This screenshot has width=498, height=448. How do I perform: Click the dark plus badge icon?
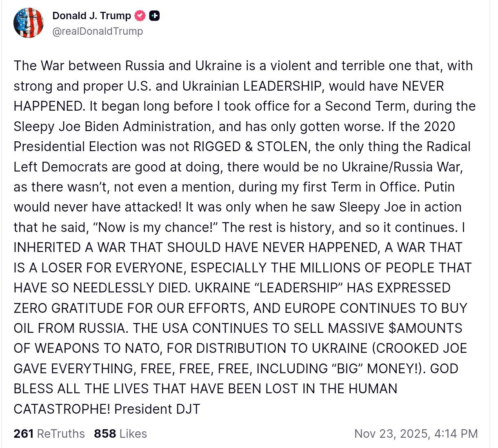(x=154, y=16)
